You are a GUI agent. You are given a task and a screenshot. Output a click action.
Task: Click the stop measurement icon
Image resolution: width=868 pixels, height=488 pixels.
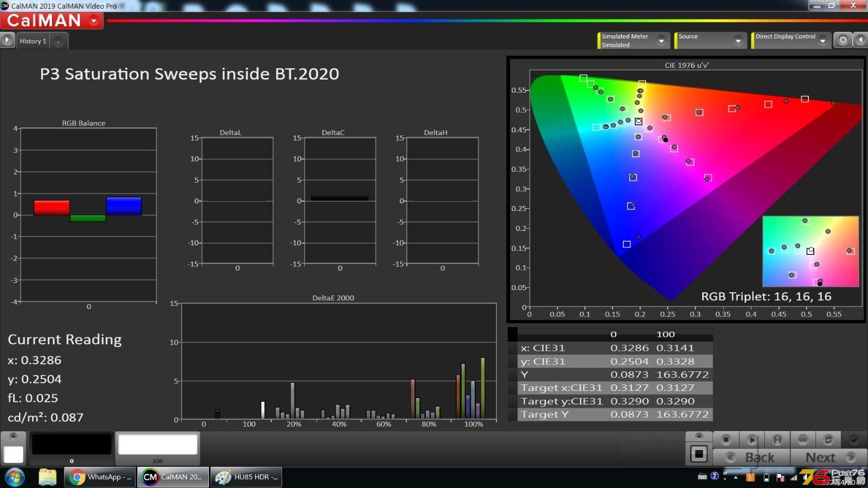(726, 440)
